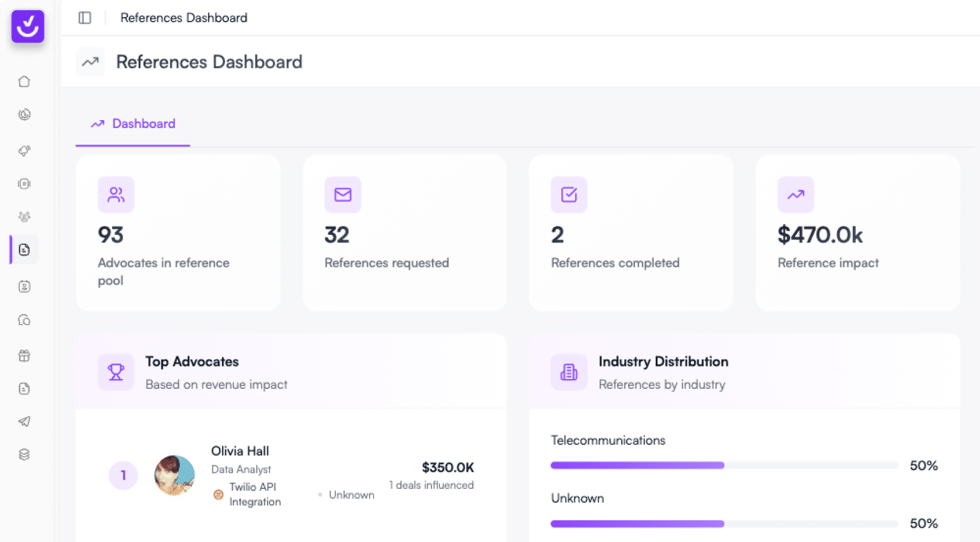Open the stacked layers sidebar icon
980x542 pixels.
click(x=24, y=455)
